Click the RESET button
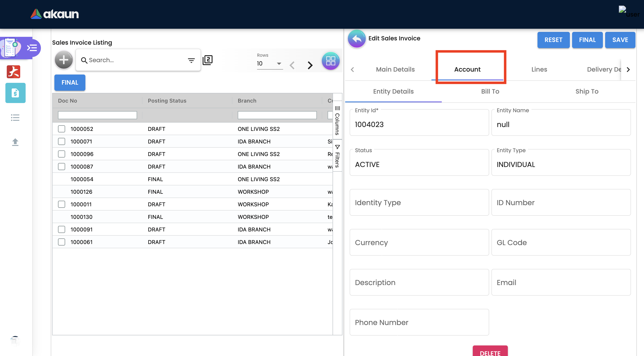The width and height of the screenshot is (644, 356). coord(553,40)
